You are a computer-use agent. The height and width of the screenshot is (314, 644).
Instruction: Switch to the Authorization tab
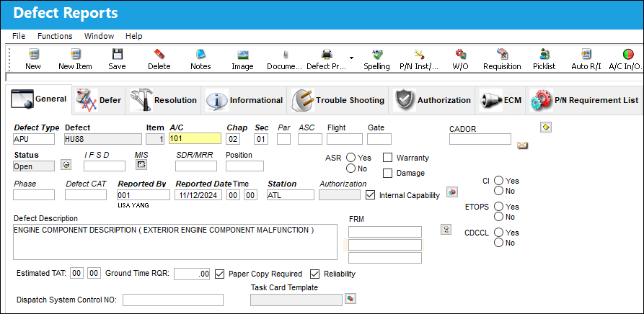433,100
